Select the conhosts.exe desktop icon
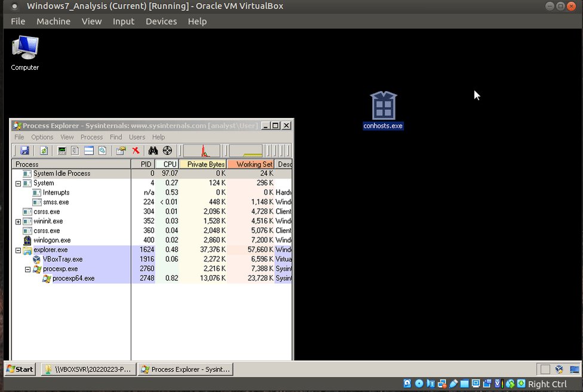 (383, 110)
